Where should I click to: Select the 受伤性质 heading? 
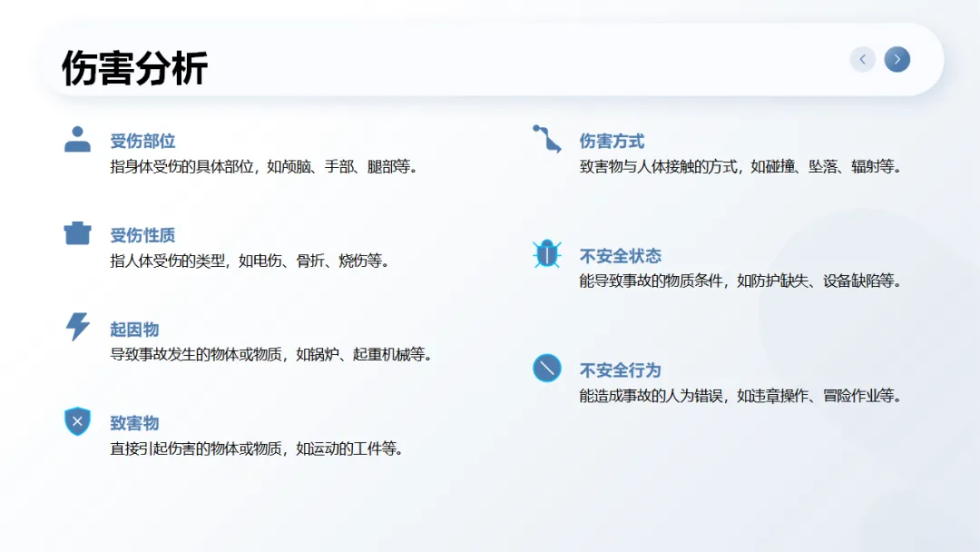[142, 235]
